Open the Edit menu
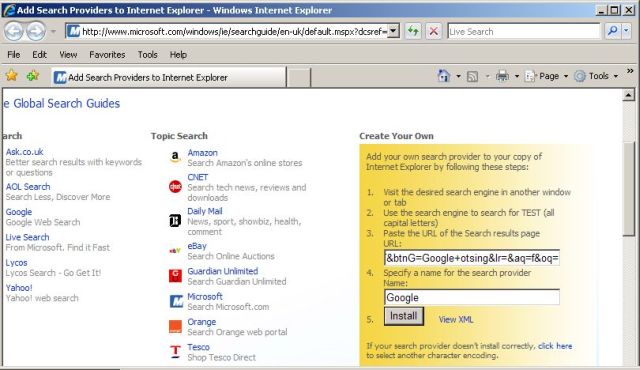Image resolution: width=640 pixels, height=370 pixels. (x=39, y=55)
